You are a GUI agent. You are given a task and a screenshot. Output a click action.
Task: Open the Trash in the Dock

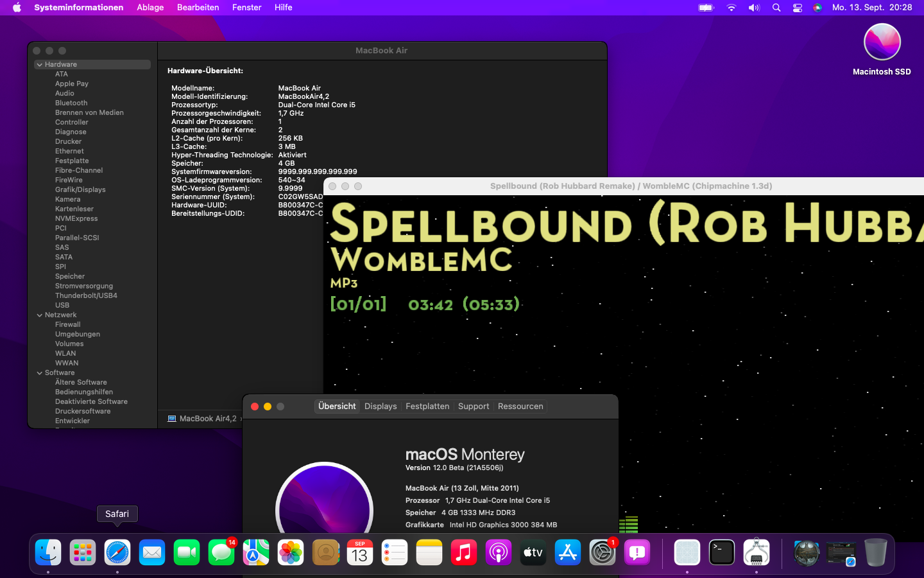[x=876, y=552]
